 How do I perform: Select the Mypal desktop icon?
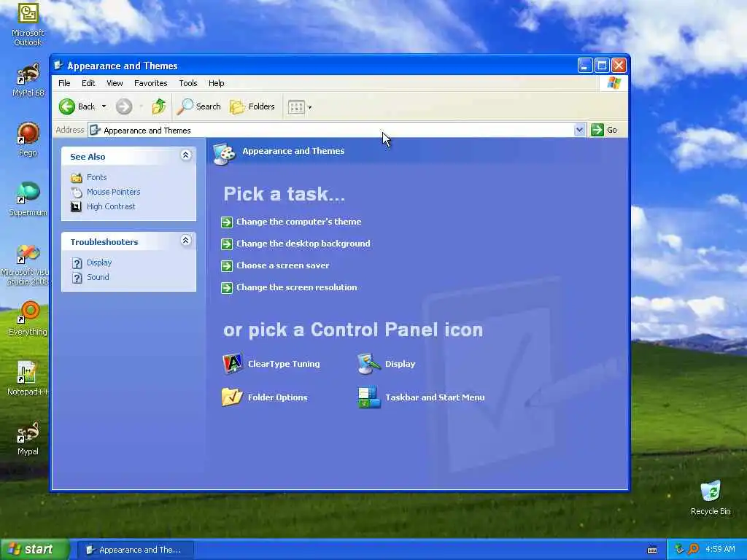coord(28,438)
